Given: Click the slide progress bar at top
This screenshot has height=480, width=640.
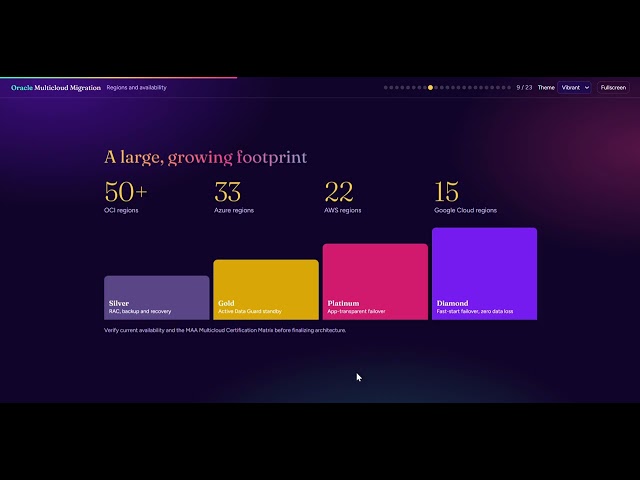Looking at the screenshot, I should (x=118, y=78).
